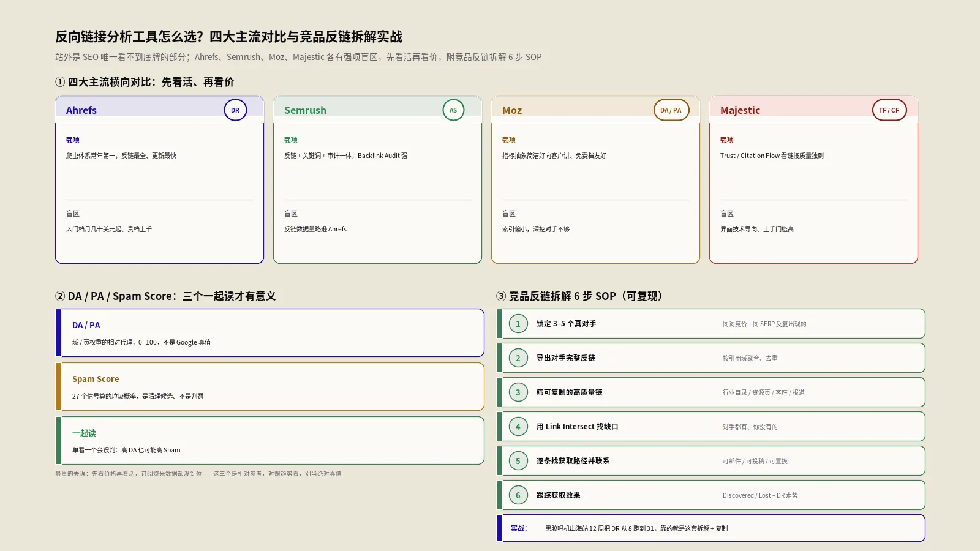The height and width of the screenshot is (551, 980).
Task: Click the Moz card title
Action: (x=512, y=110)
